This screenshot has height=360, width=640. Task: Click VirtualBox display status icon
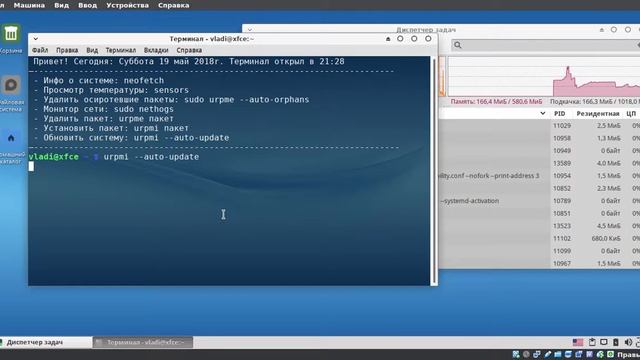(x=569, y=354)
